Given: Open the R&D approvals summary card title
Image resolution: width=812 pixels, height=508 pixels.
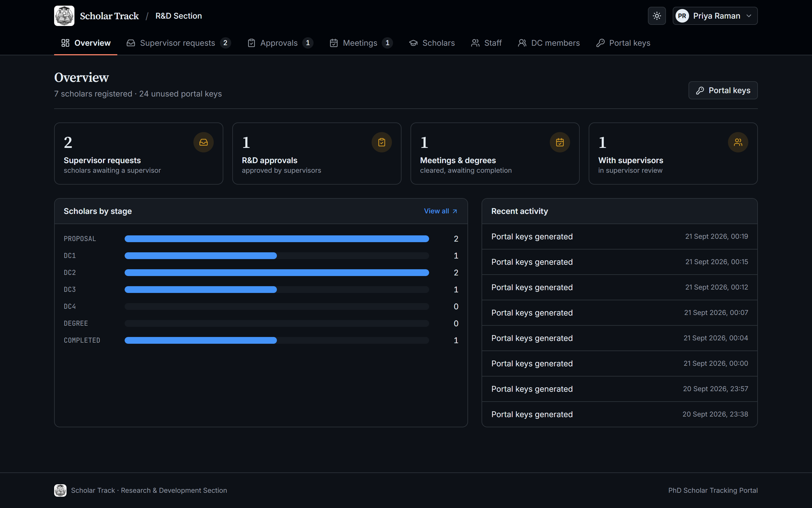Looking at the screenshot, I should click(270, 160).
